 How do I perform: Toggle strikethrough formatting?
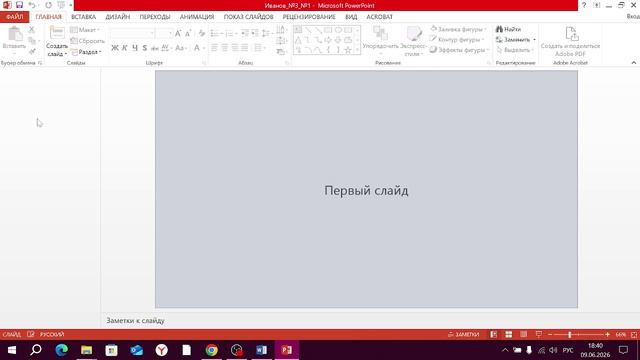tap(155, 48)
